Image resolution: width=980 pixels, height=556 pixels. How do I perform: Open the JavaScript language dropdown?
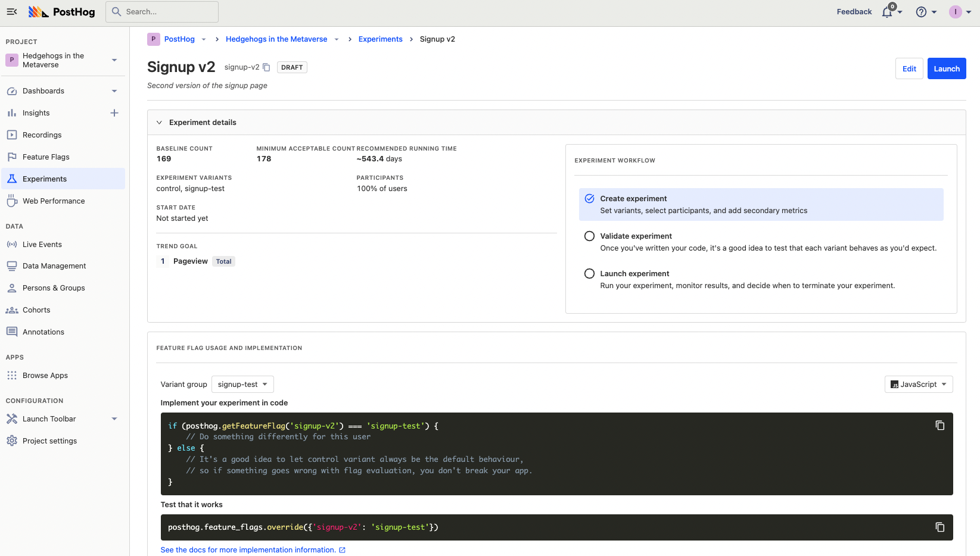918,385
